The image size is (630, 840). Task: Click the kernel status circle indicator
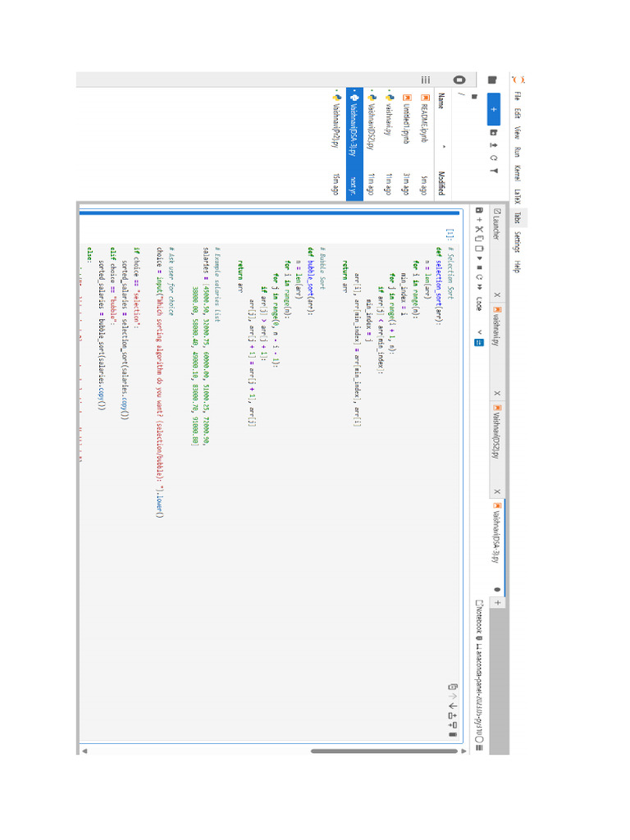[x=479, y=739]
